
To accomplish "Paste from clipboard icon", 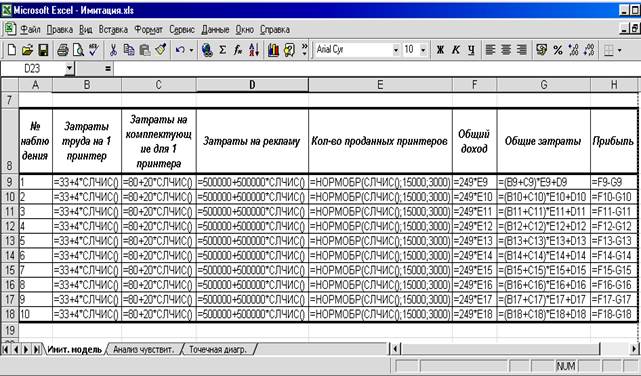I will pyautogui.click(x=145, y=50).
